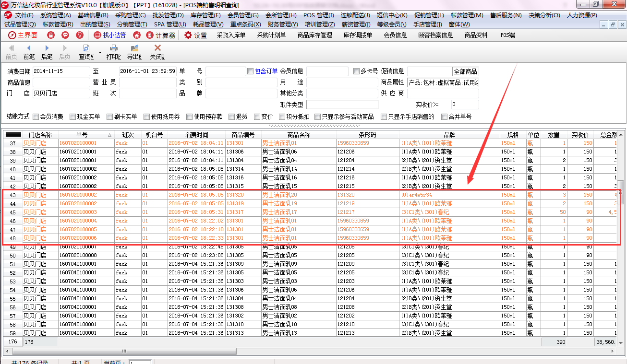
Task: Open the 全部商品 dropdown
Action: 466,71
